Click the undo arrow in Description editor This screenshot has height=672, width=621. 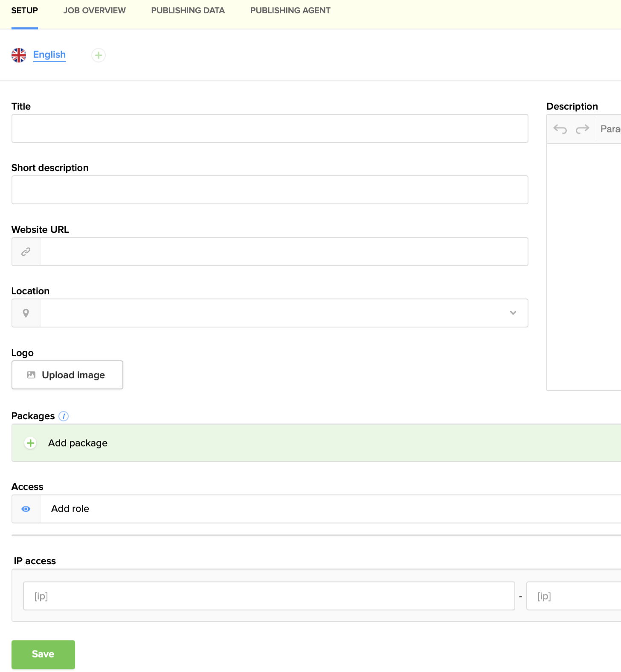pos(560,129)
